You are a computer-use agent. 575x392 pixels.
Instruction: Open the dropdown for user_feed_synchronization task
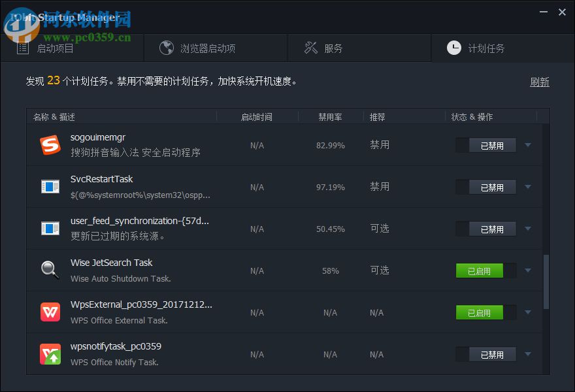[527, 229]
